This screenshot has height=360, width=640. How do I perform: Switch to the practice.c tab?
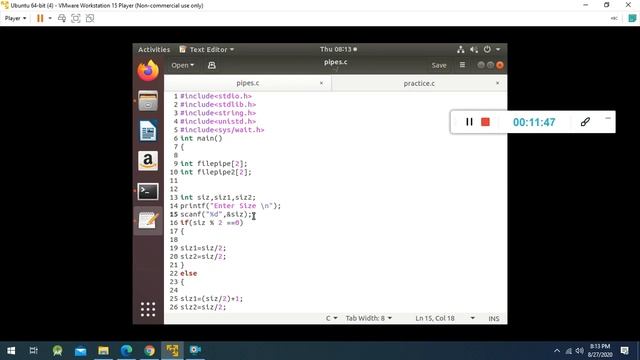click(419, 83)
